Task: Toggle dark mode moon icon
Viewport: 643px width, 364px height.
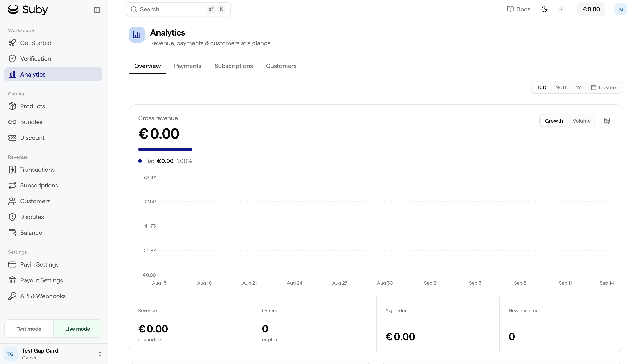Action: (544, 9)
